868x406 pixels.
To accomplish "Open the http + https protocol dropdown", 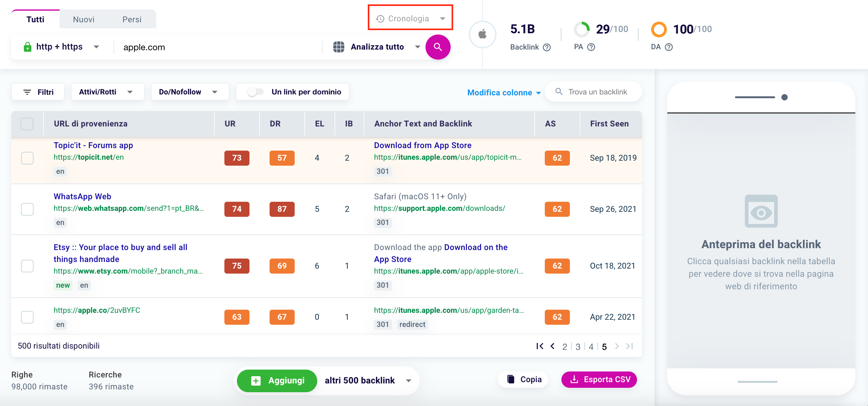I will (x=61, y=47).
